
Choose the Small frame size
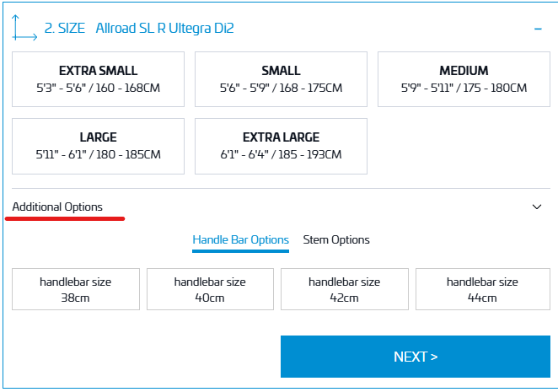click(x=281, y=78)
